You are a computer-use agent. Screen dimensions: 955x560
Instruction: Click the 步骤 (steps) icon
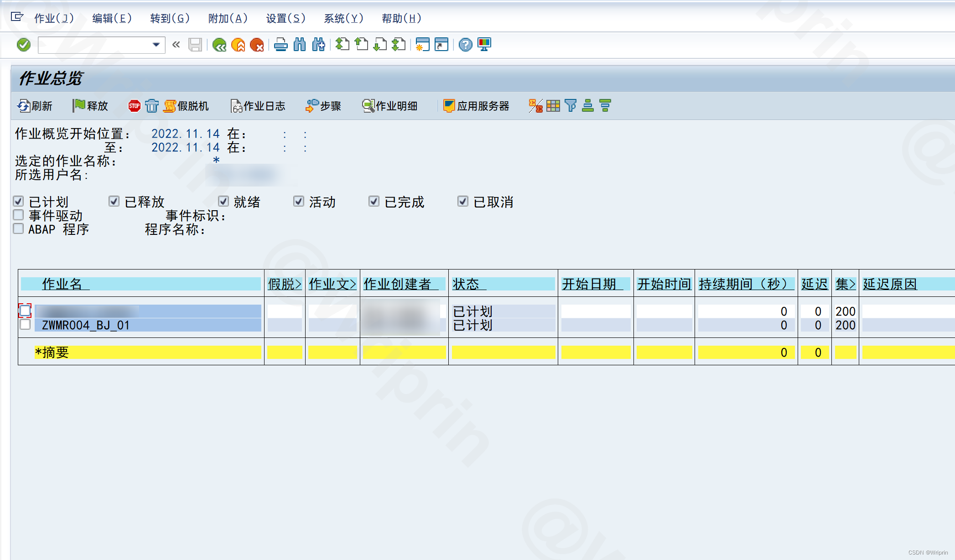click(x=323, y=106)
